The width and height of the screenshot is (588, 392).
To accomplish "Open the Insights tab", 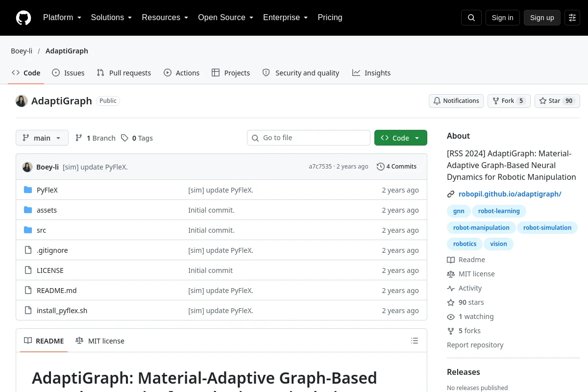I will click(x=371, y=73).
